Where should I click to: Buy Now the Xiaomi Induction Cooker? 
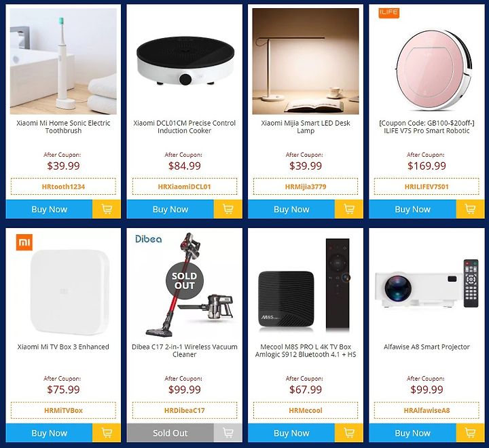tap(170, 209)
